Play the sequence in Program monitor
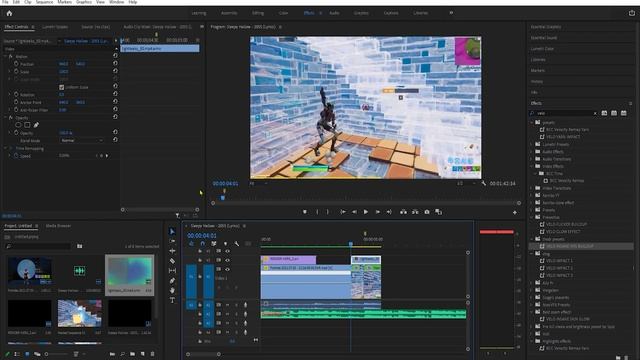Viewport: 640px width, 360px height. [x=366, y=212]
